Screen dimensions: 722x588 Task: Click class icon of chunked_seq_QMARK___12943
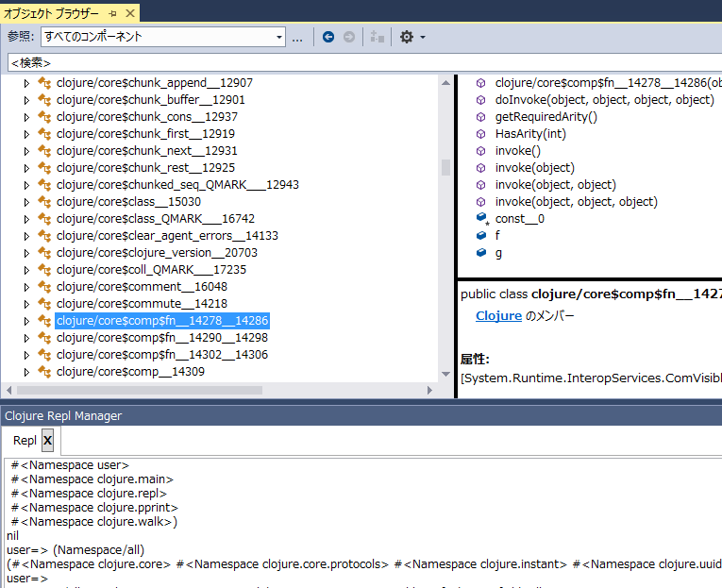(44, 185)
